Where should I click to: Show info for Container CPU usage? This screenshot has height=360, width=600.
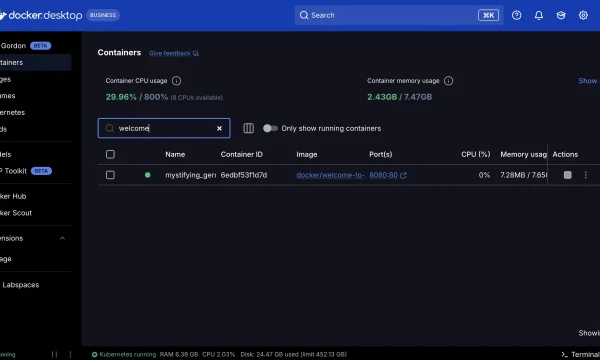(x=176, y=81)
